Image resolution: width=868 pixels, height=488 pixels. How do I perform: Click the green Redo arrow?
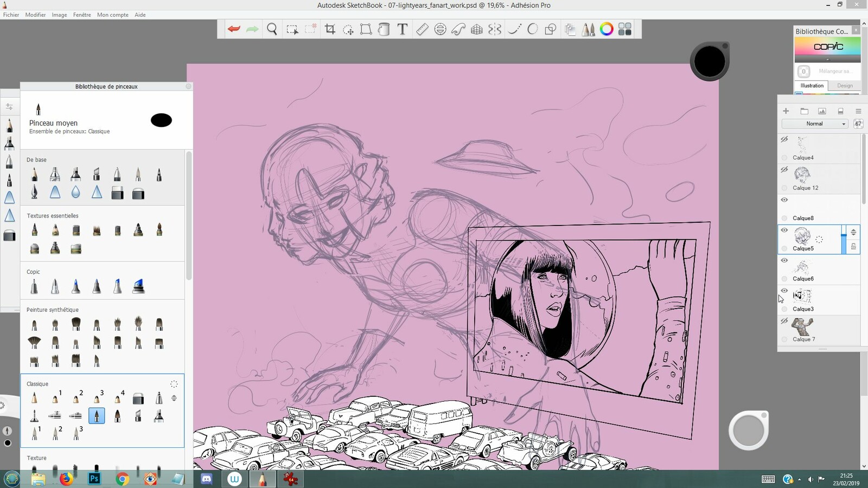[252, 29]
